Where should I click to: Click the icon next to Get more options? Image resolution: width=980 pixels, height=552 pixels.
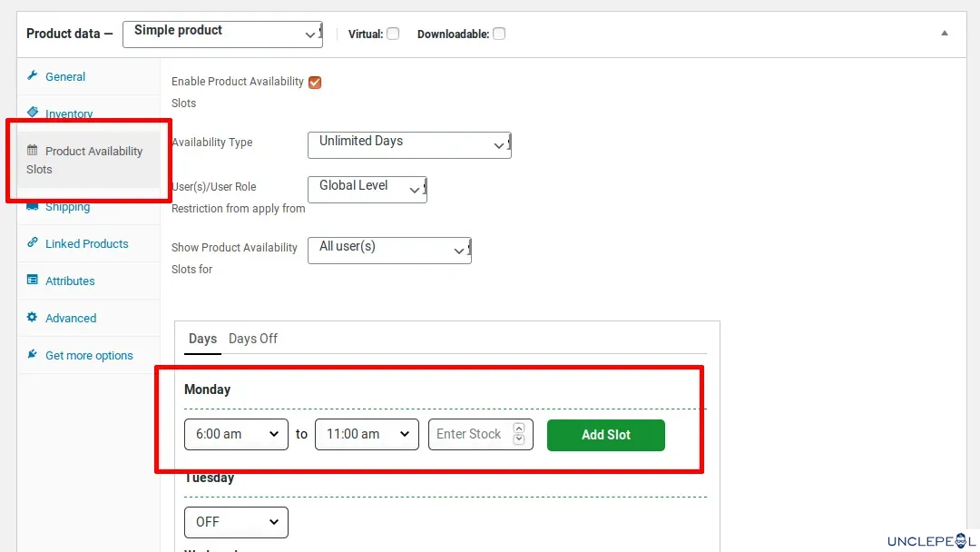pos(32,355)
